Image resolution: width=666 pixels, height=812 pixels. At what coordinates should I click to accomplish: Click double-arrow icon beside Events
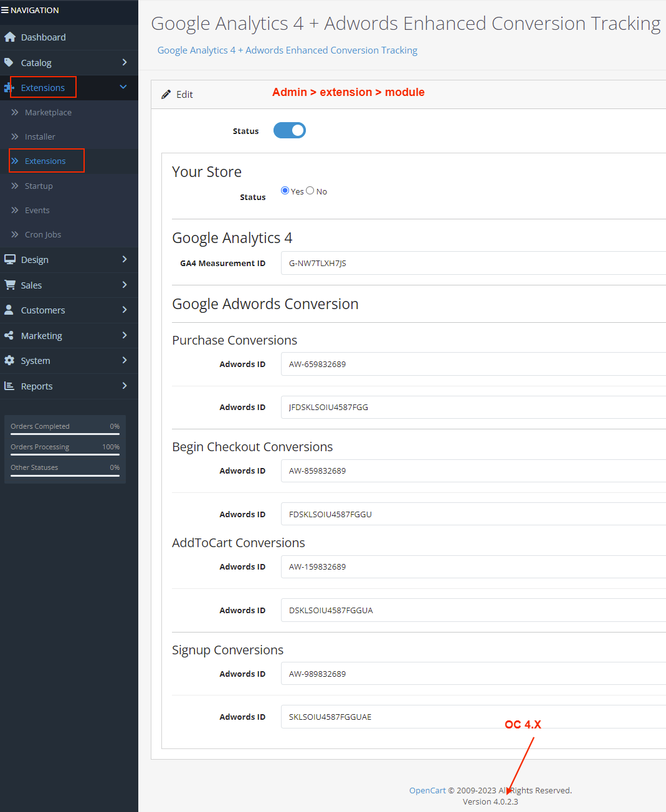click(x=15, y=210)
